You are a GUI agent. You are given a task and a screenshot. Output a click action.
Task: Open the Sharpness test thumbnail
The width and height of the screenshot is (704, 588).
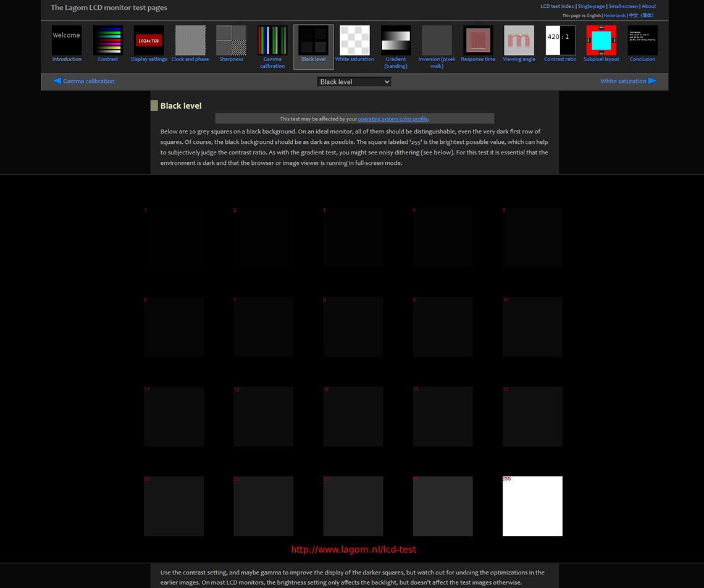click(x=231, y=41)
